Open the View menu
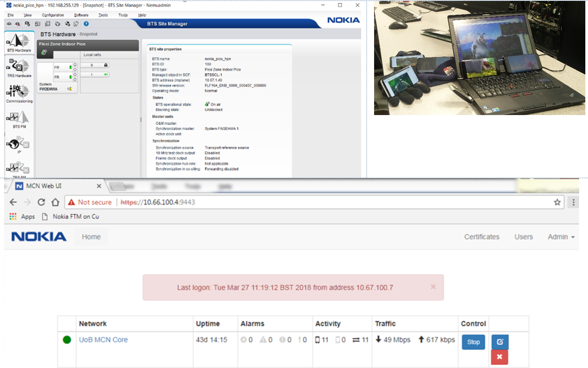The width and height of the screenshot is (588, 368). click(x=28, y=15)
